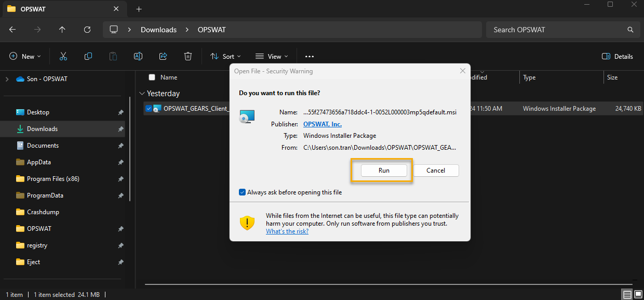The width and height of the screenshot is (644, 300).
Task: Select OPSWAT in the address bar breadcrumb
Action: tap(212, 30)
